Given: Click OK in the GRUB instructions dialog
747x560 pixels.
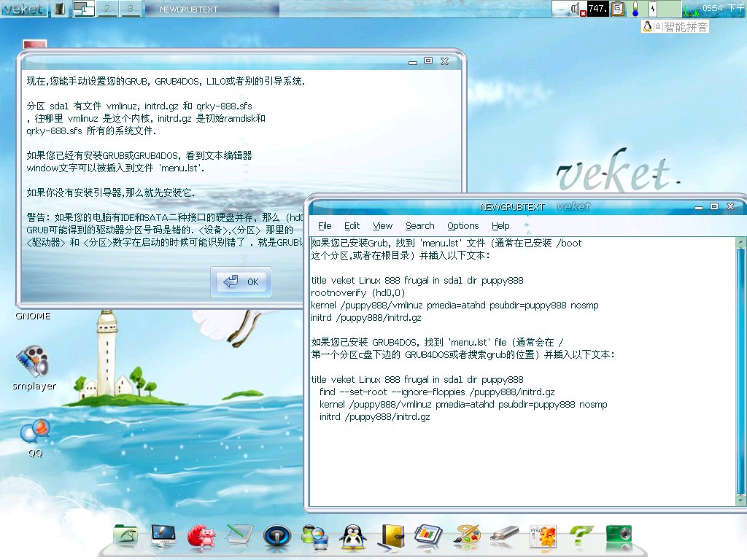Looking at the screenshot, I should tap(241, 282).
